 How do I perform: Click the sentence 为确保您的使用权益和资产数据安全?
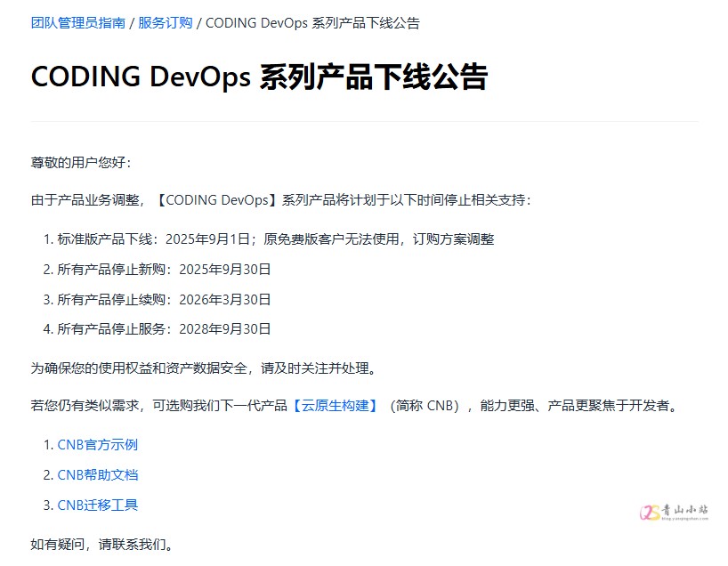[205, 368]
